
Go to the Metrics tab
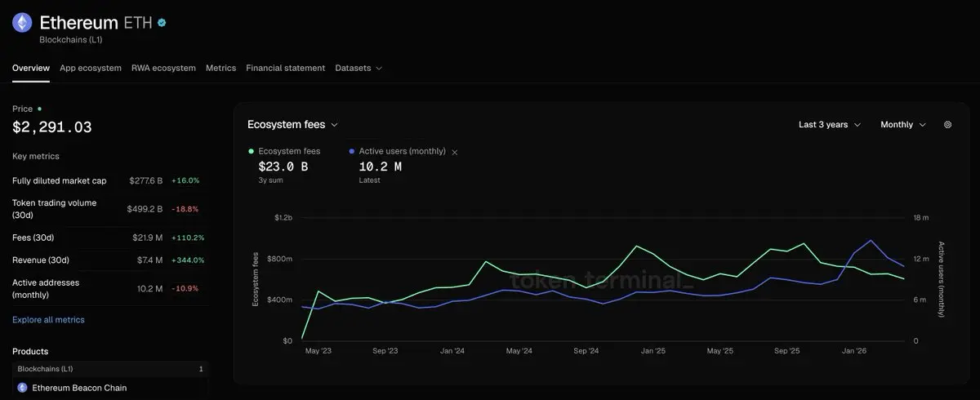220,68
